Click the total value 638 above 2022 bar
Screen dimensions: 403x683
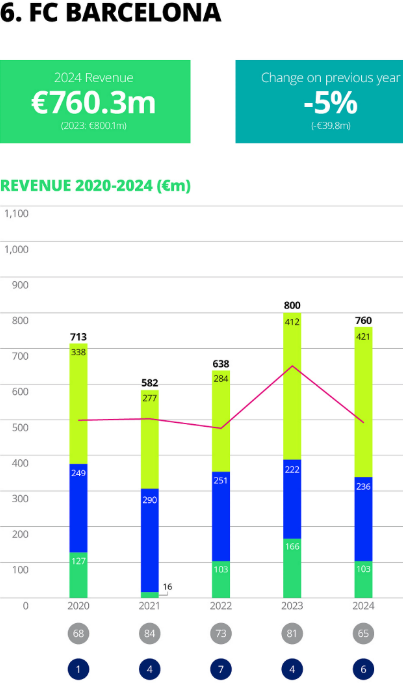coord(221,364)
